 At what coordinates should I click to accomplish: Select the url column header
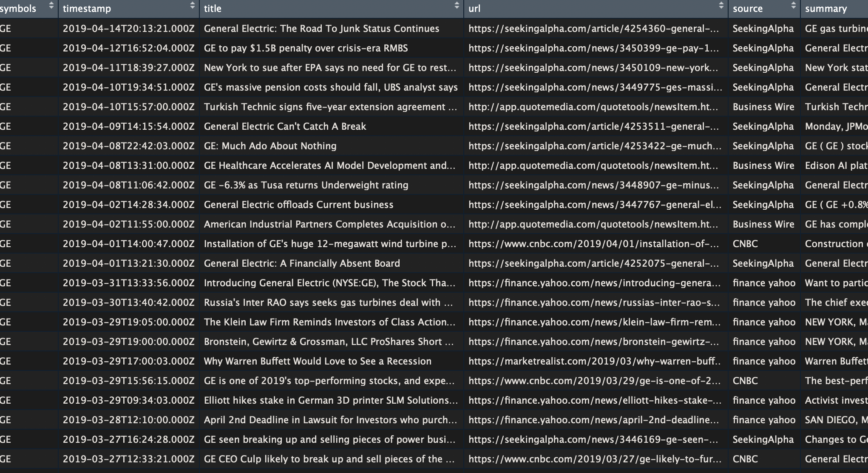click(x=596, y=9)
